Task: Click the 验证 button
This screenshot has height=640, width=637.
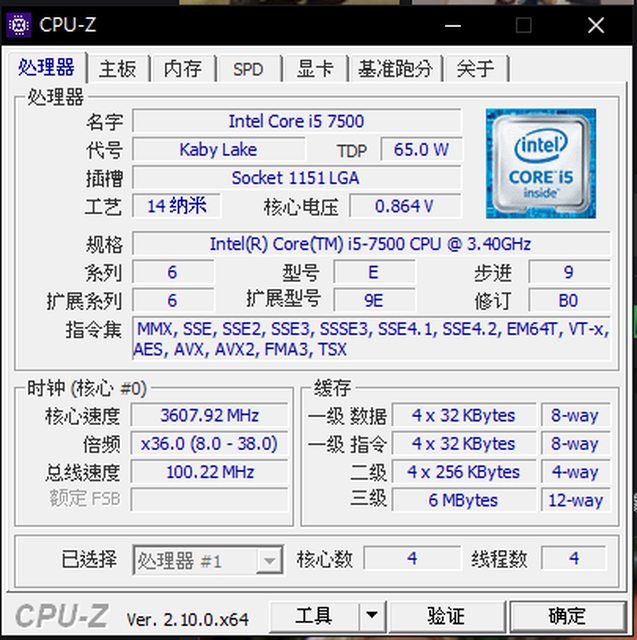Action: point(446,616)
